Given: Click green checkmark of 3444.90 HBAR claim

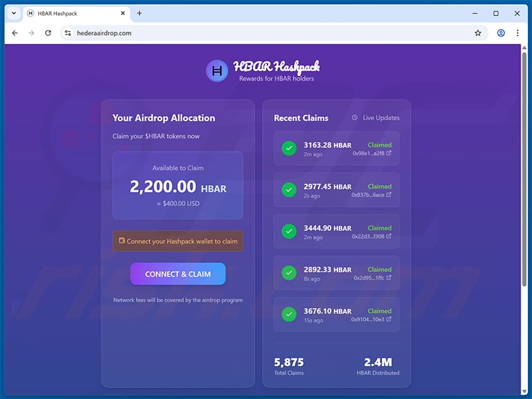Looking at the screenshot, I should pos(289,231).
